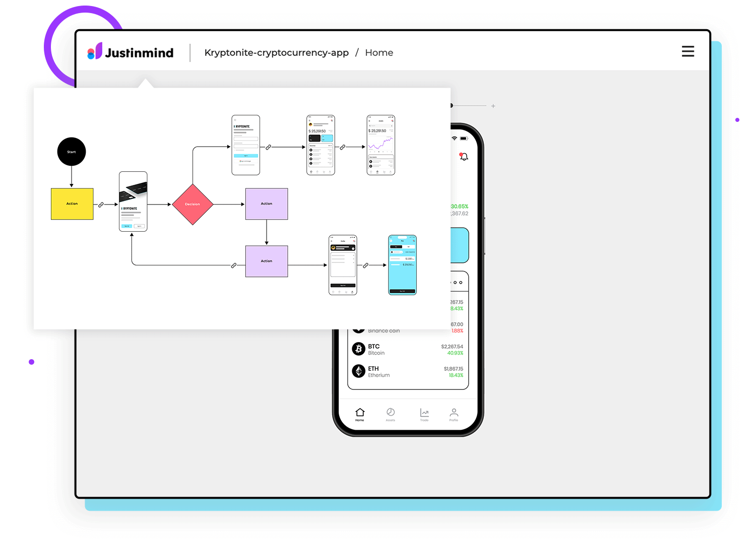756x541 pixels.
Task: Tap the battery status icon
Action: click(464, 138)
